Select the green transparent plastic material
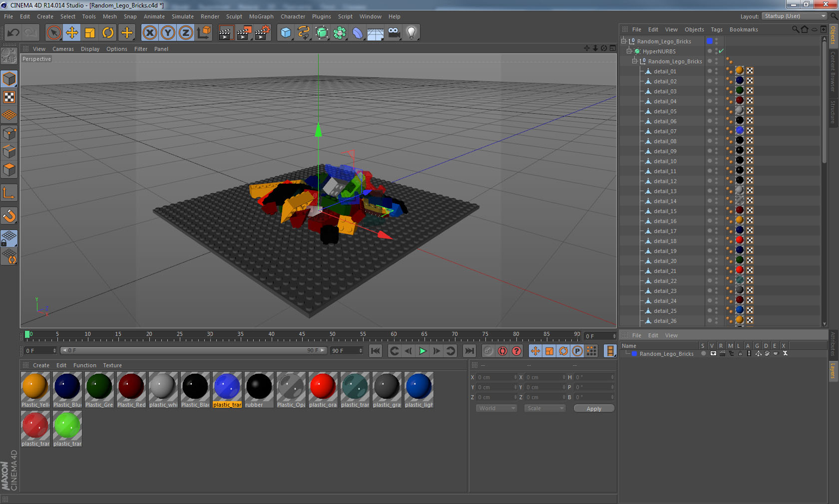The height and width of the screenshot is (504, 839). pyautogui.click(x=67, y=429)
